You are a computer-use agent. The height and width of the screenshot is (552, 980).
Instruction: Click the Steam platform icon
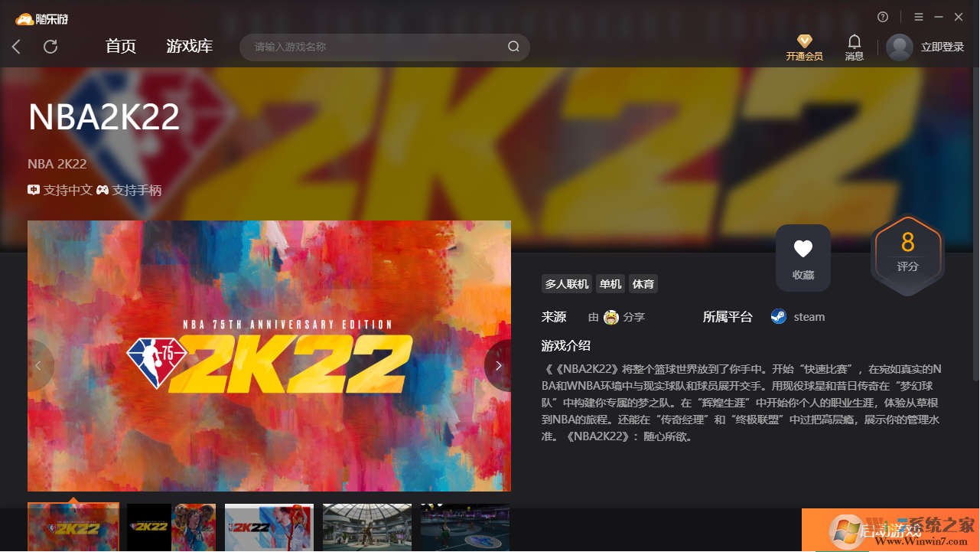pos(778,316)
